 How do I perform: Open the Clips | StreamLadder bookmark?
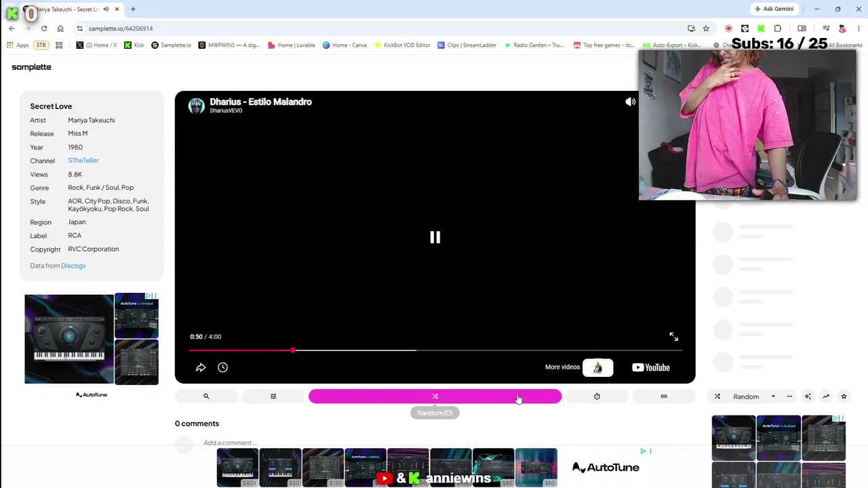[x=467, y=45]
